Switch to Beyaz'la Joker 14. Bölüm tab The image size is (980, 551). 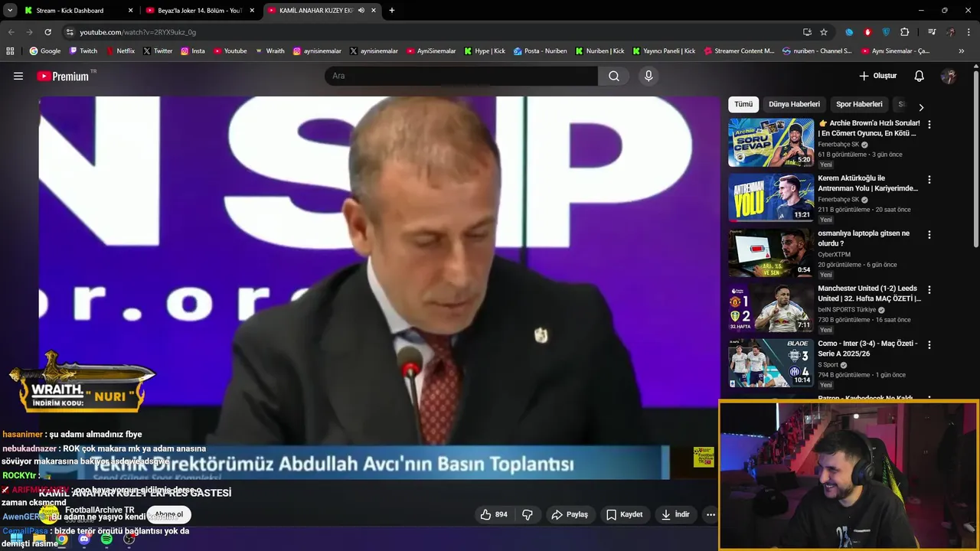point(199,11)
